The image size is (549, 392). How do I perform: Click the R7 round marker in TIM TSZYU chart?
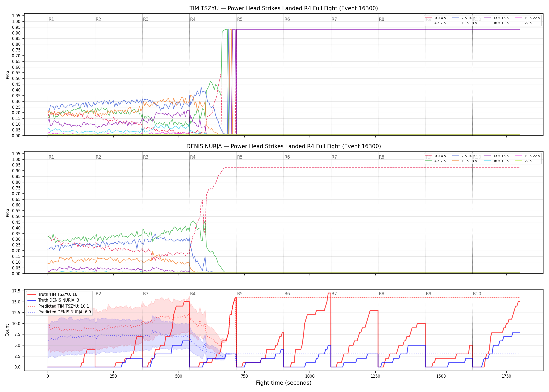point(334,19)
